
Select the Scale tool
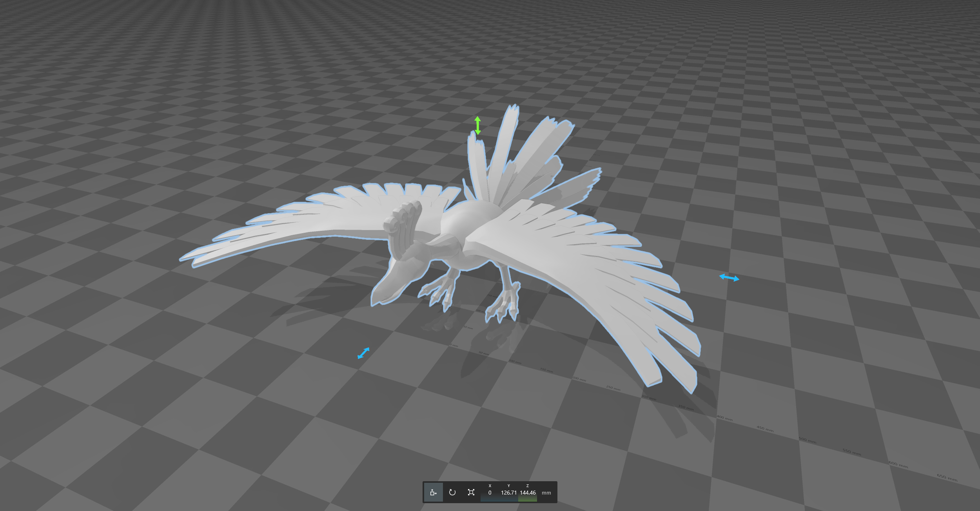471,492
